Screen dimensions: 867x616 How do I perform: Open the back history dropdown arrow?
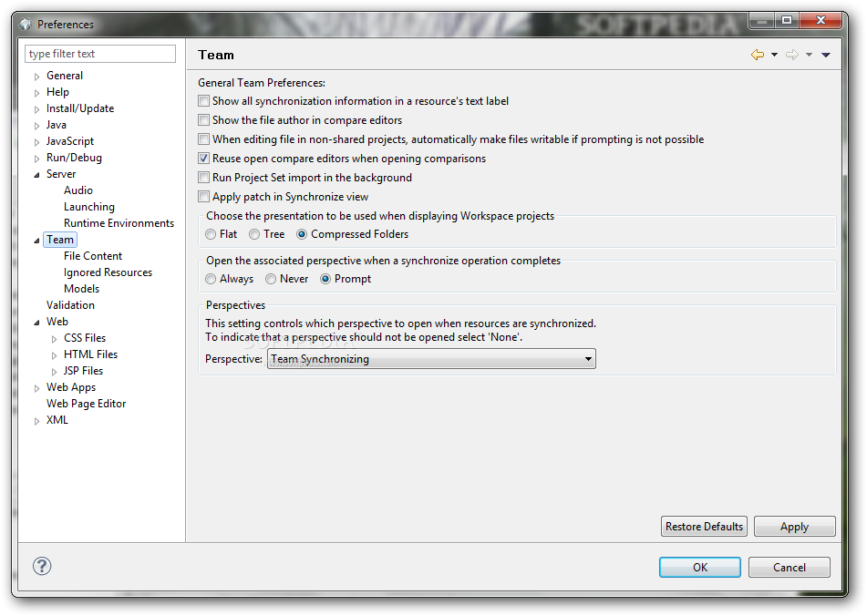click(774, 55)
